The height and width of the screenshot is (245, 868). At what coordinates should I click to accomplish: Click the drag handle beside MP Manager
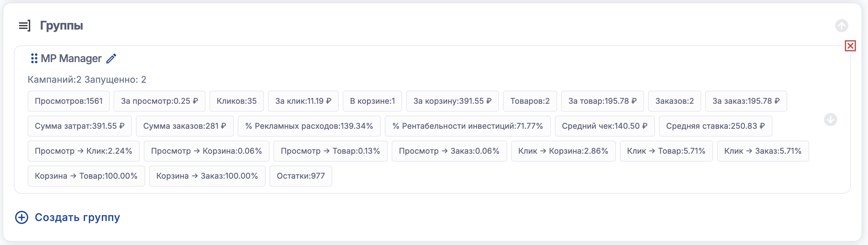click(x=34, y=58)
